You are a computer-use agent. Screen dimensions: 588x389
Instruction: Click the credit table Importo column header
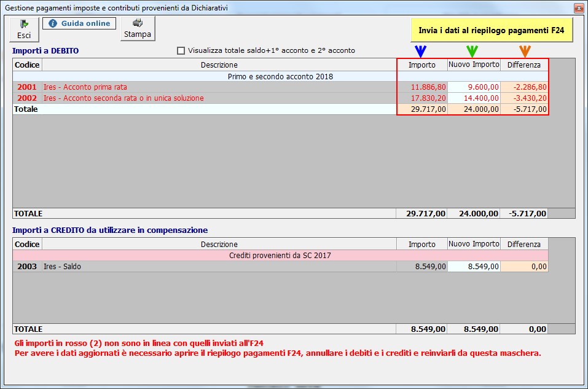422,244
